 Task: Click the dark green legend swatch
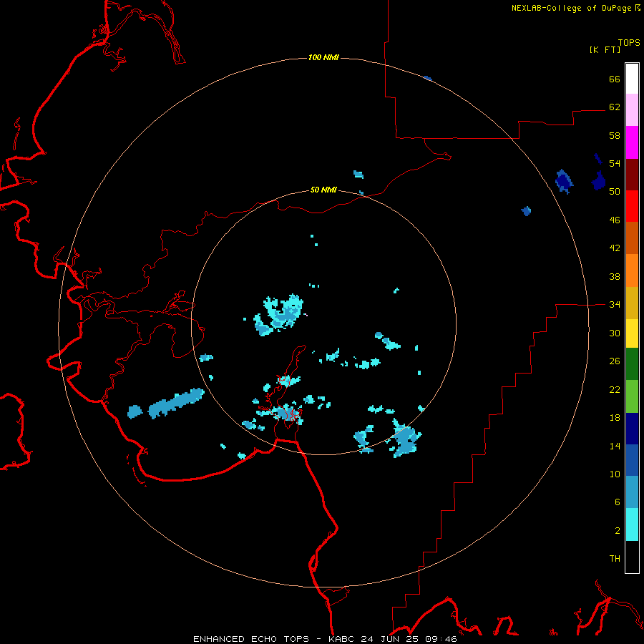coord(632,364)
